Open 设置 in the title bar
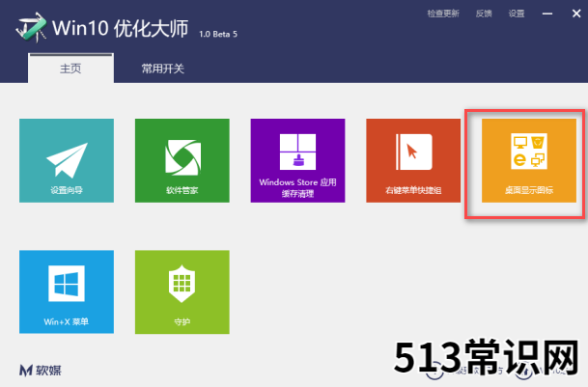Screen dimensions: 588x387 (x=517, y=14)
